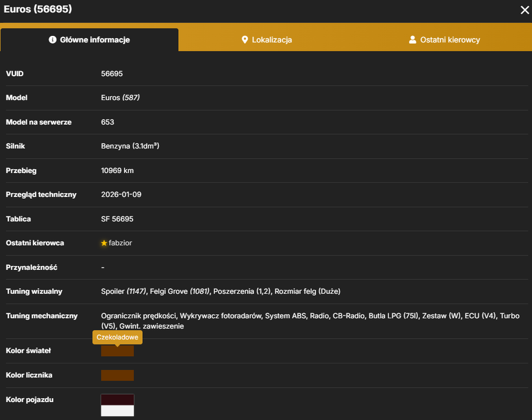Click the Spoiler (1147) tuning entry
The image size is (532, 420).
[x=124, y=291]
